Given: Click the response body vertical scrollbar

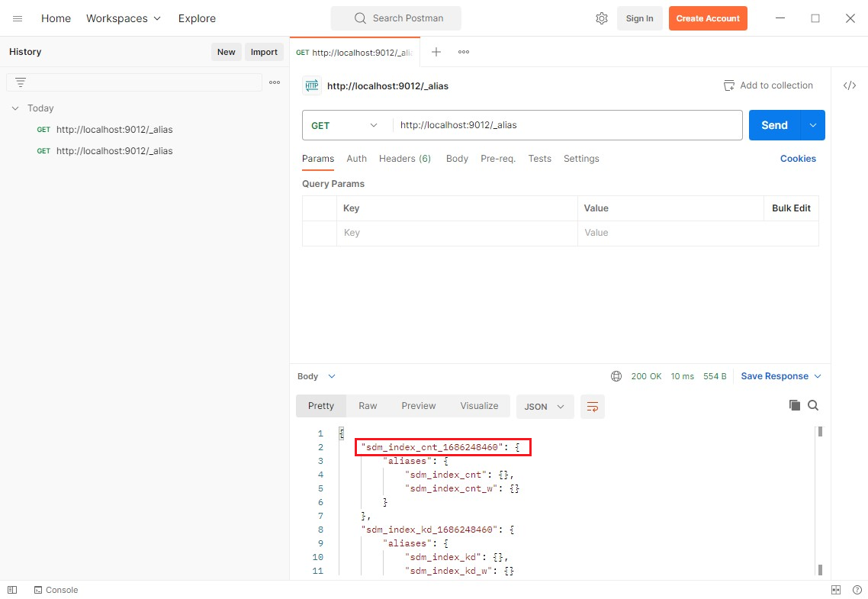Looking at the screenshot, I should click(x=820, y=500).
